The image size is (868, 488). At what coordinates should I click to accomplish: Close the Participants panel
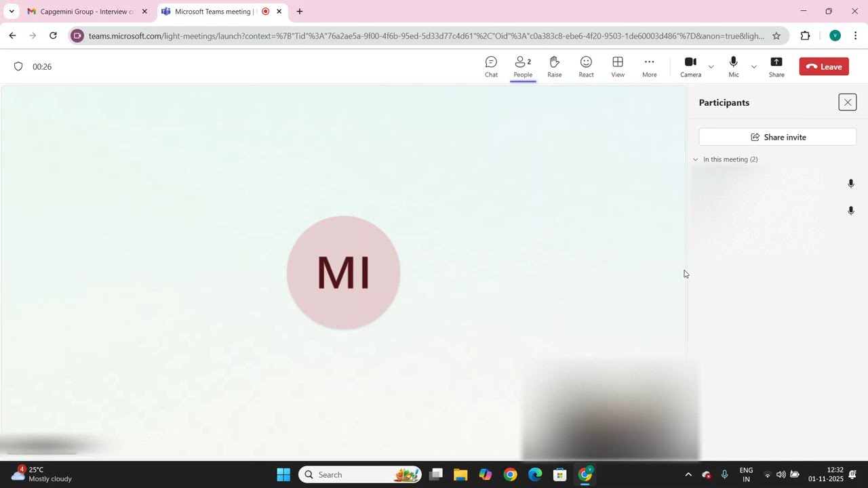[x=848, y=102]
